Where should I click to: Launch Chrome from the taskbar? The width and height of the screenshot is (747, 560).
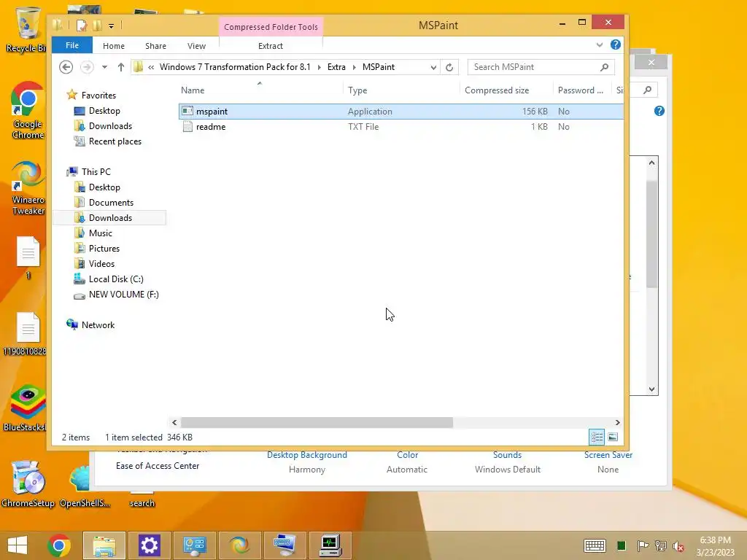(59, 545)
